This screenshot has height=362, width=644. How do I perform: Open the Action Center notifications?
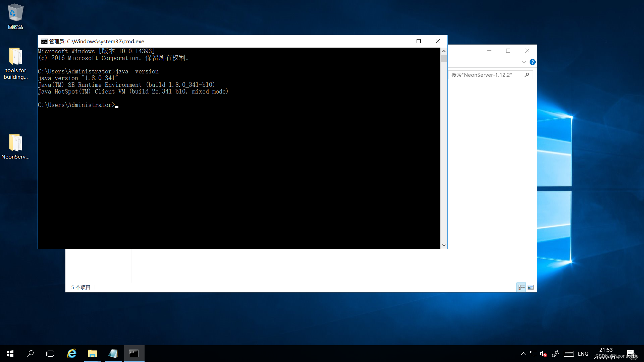(x=630, y=354)
